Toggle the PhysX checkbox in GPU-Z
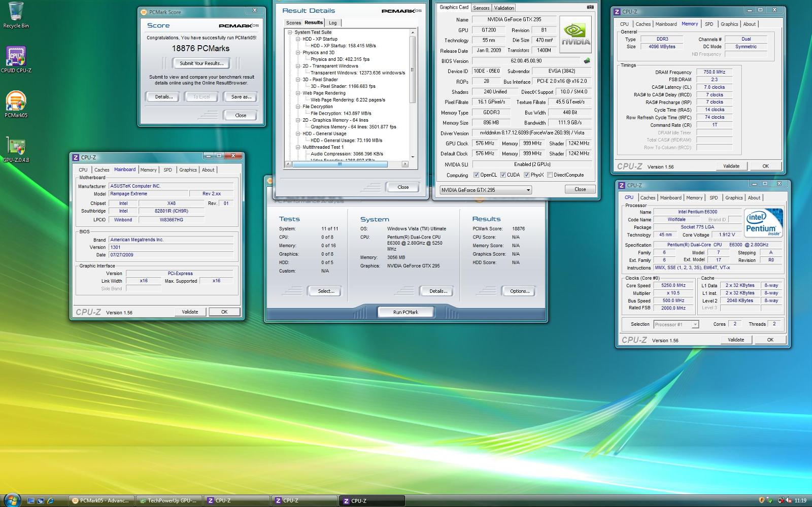The height and width of the screenshot is (507, 812). pos(527,175)
